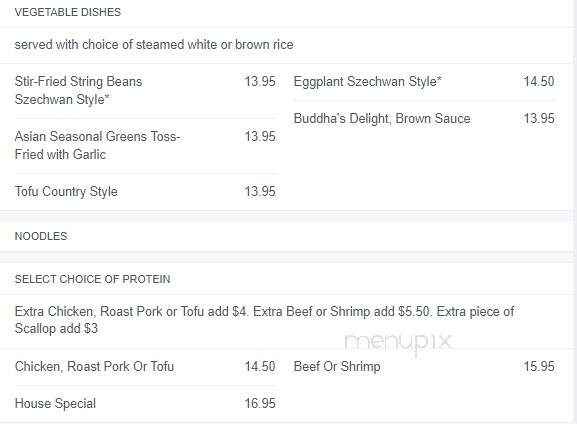Click the Select Choice of Protein heading

[92, 279]
